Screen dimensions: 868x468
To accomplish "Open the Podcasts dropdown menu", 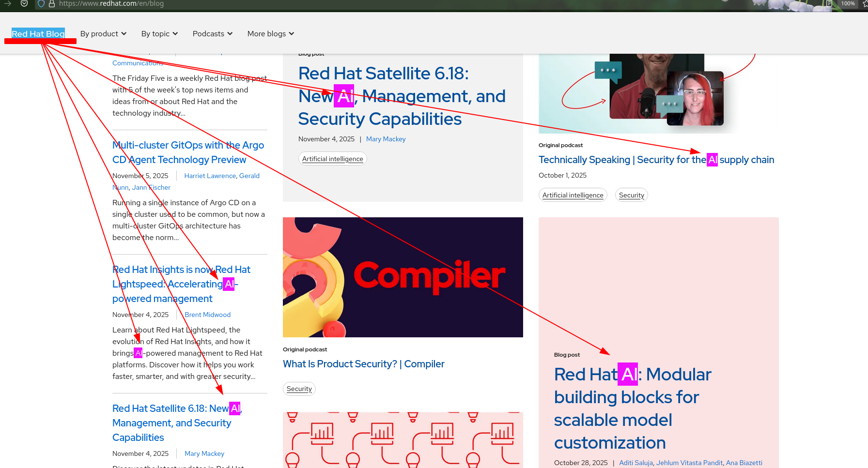I will (x=212, y=34).
